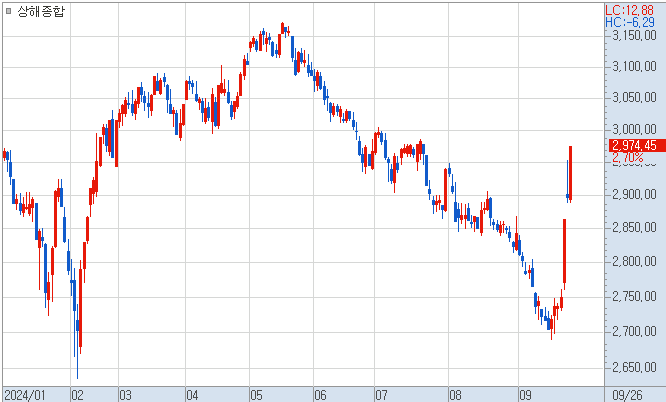This screenshot has height=402, width=666.
Task: Select the 02 month marker on time axis
Action: (77, 393)
